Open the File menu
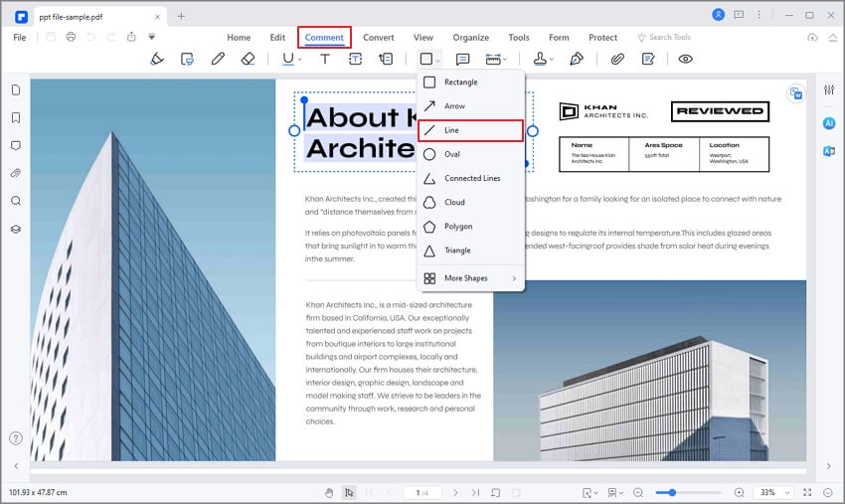The width and height of the screenshot is (845, 504). point(20,37)
